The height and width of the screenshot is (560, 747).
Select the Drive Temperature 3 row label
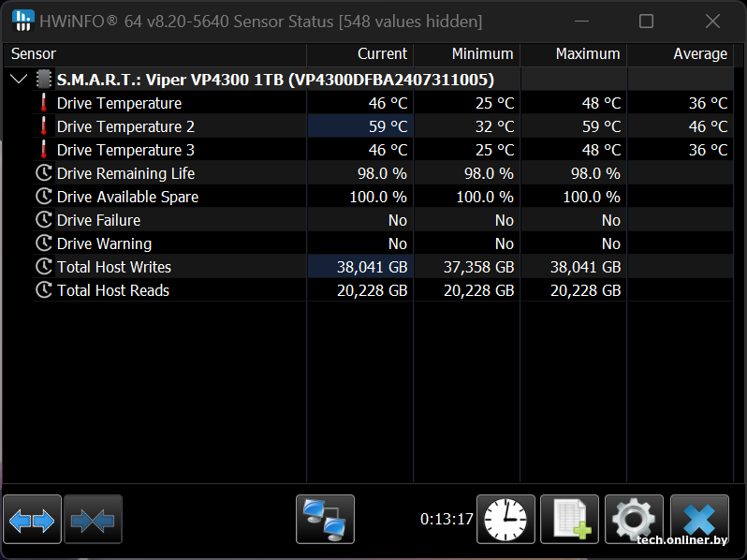pos(125,150)
